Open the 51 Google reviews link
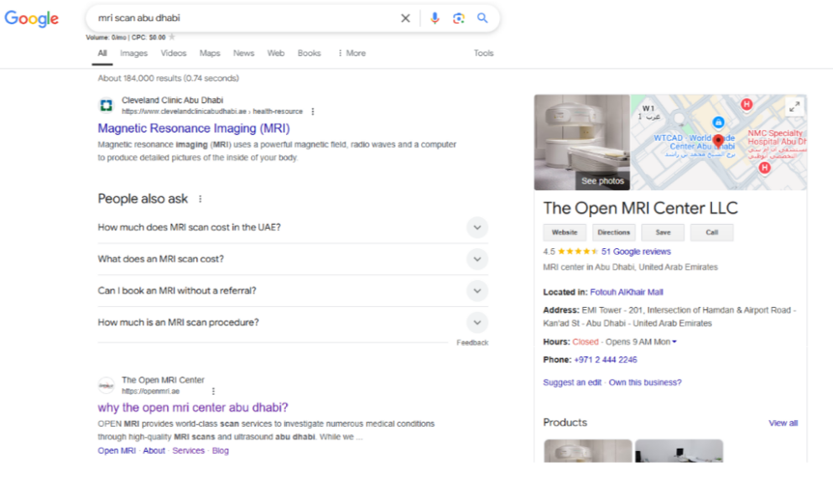Image resolution: width=833 pixels, height=504 pixels. pos(636,252)
